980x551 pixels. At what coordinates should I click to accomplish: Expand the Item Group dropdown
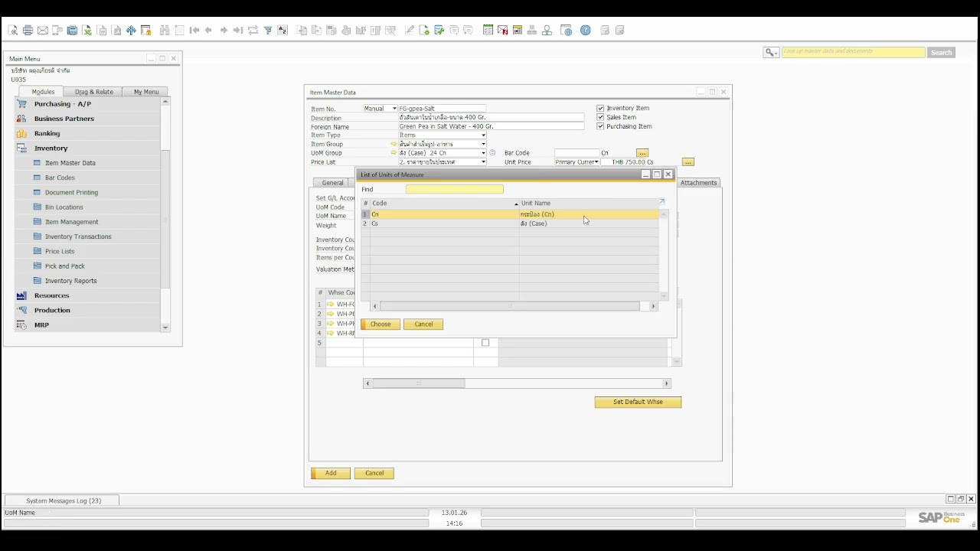tap(483, 144)
